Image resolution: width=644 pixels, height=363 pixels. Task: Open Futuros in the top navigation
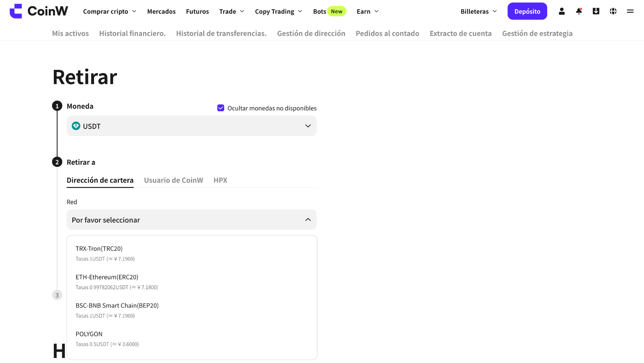[x=197, y=12]
